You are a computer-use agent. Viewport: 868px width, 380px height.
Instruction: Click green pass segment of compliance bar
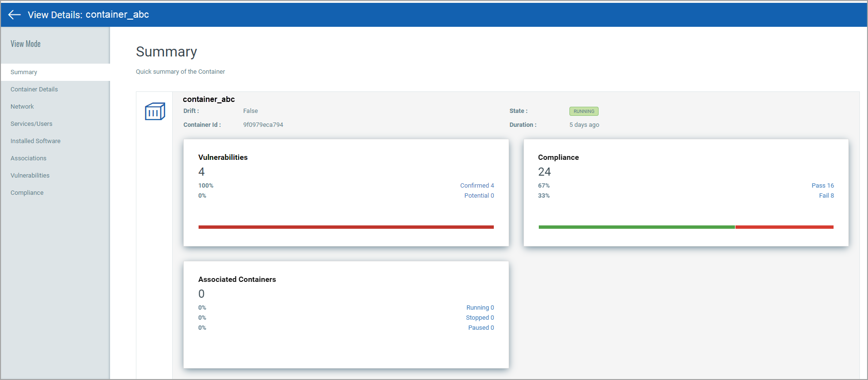[x=637, y=227]
